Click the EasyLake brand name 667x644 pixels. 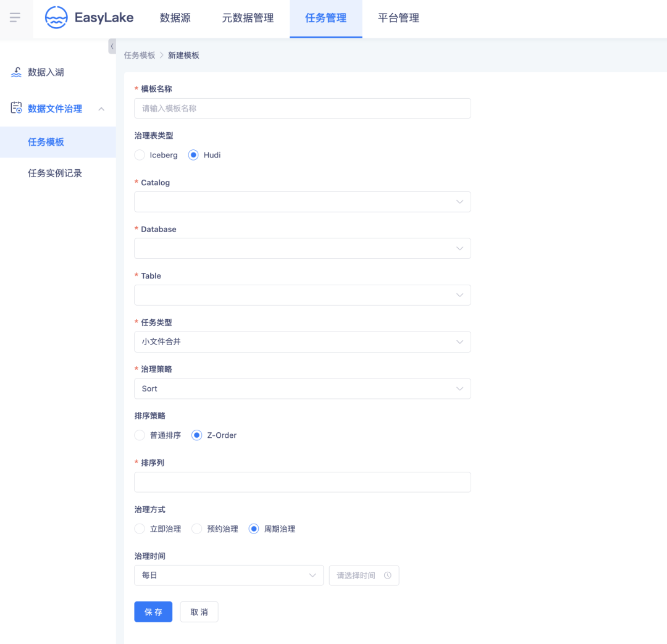tap(104, 17)
